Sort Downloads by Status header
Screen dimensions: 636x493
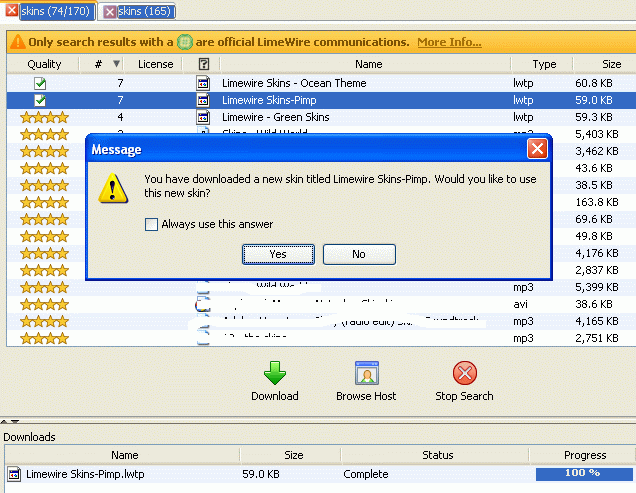pyautogui.click(x=438, y=455)
